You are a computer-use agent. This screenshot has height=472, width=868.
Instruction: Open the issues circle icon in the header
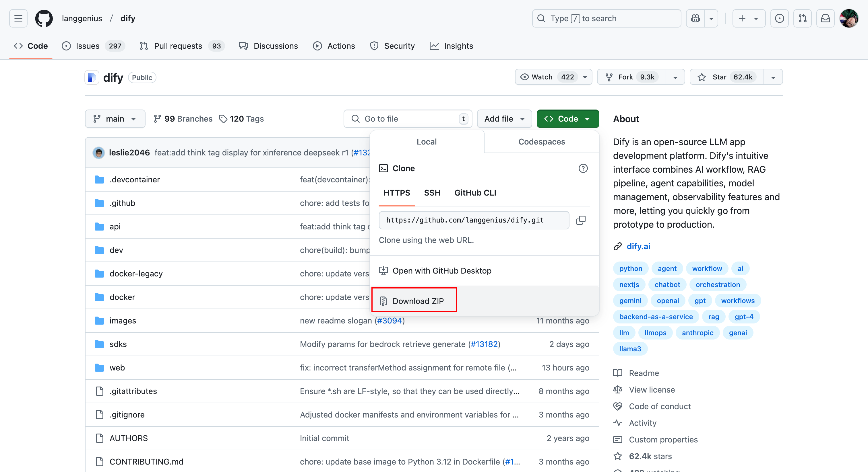pos(779,18)
